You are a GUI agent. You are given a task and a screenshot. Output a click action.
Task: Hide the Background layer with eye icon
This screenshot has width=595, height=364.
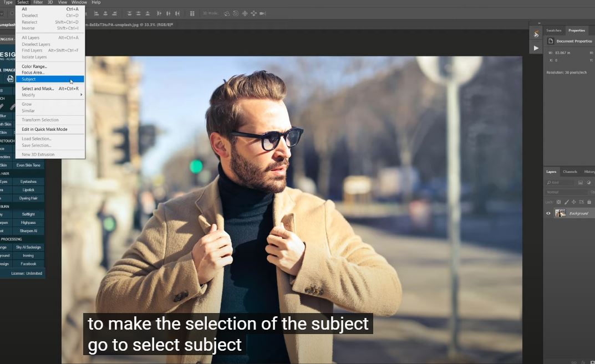(x=548, y=213)
